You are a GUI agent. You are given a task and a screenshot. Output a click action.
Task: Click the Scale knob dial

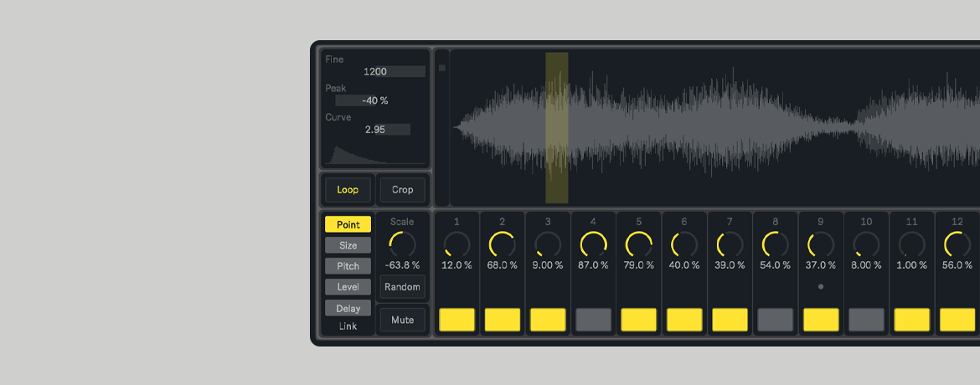402,244
